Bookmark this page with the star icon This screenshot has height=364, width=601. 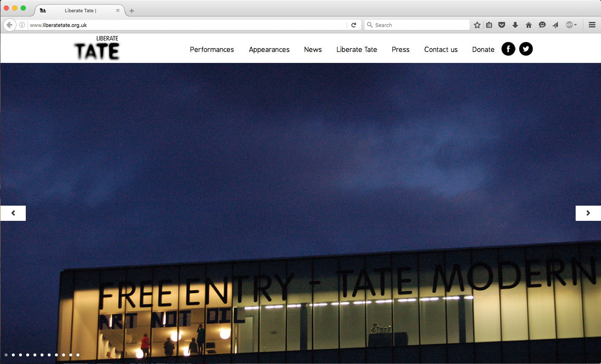(x=477, y=25)
